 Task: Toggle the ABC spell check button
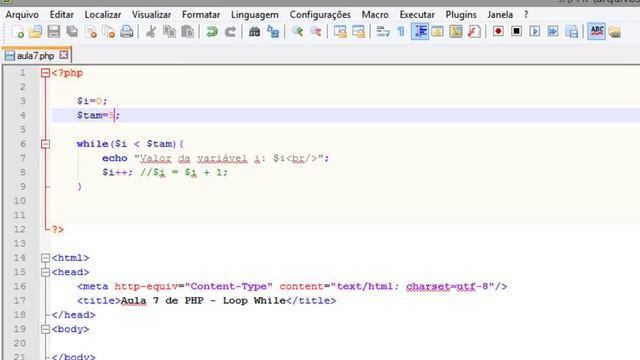(597, 32)
